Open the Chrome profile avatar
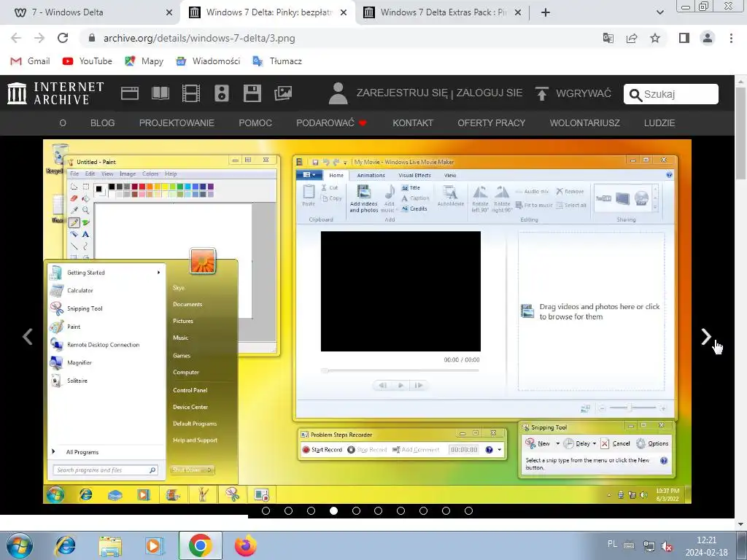The height and width of the screenshot is (560, 747). [708, 38]
